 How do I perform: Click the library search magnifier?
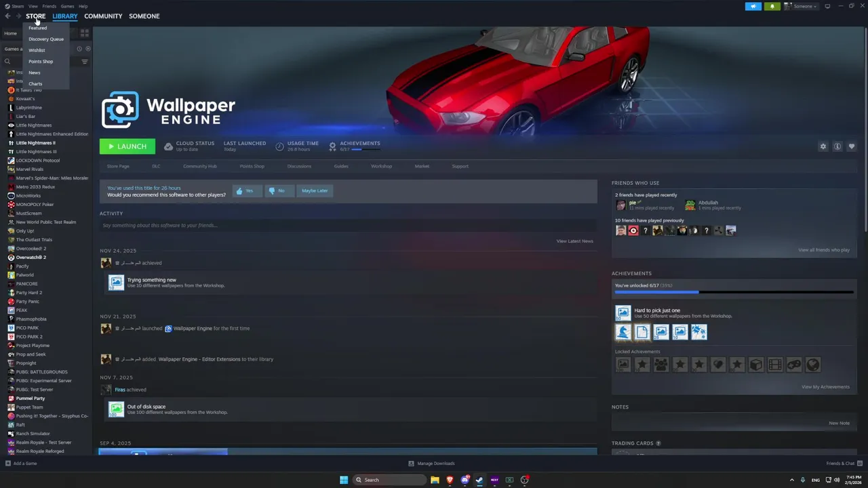pos(7,62)
